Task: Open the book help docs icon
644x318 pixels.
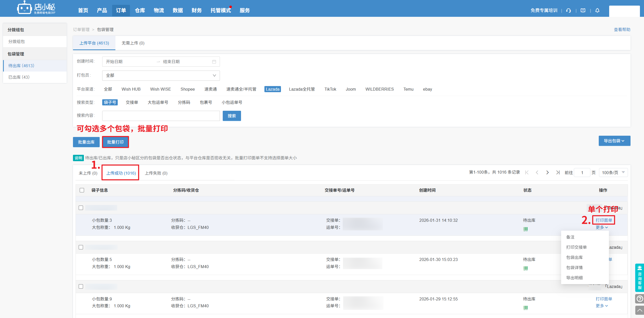Action: pyautogui.click(x=583, y=10)
